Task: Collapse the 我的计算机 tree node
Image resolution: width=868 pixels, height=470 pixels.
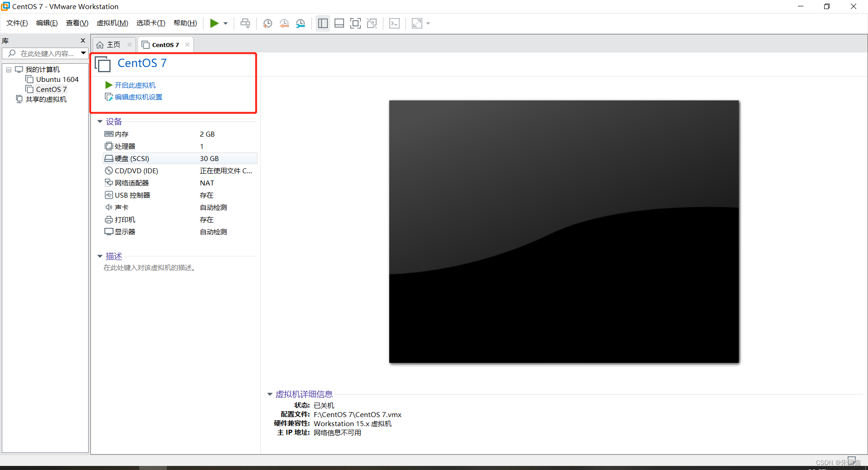Action: click(9, 70)
